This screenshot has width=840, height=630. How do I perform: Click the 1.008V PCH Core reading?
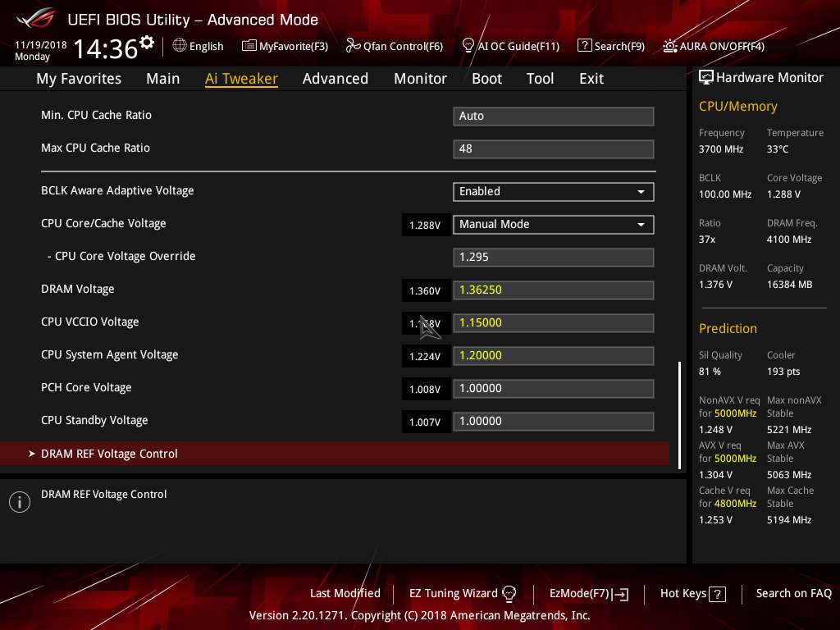[425, 390]
